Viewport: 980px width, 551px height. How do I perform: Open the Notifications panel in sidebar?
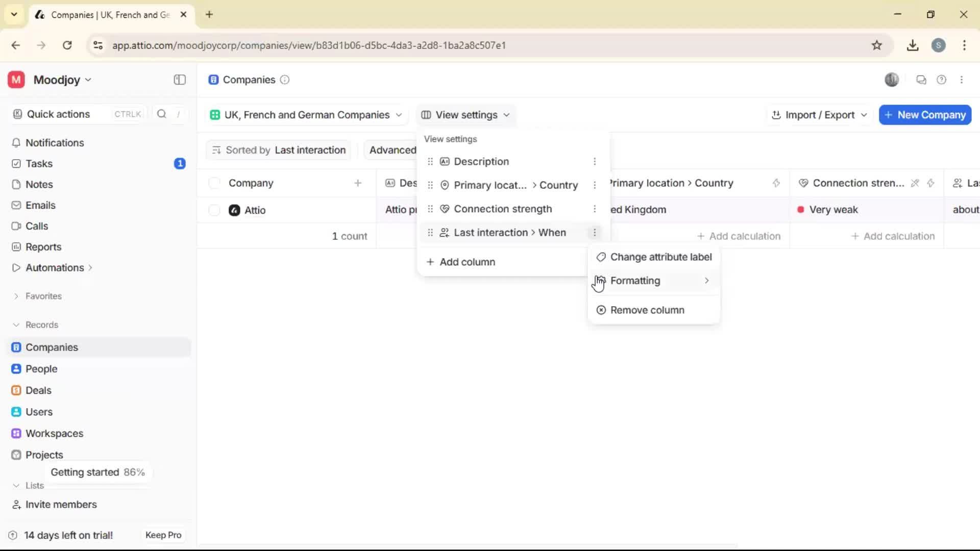(x=54, y=143)
